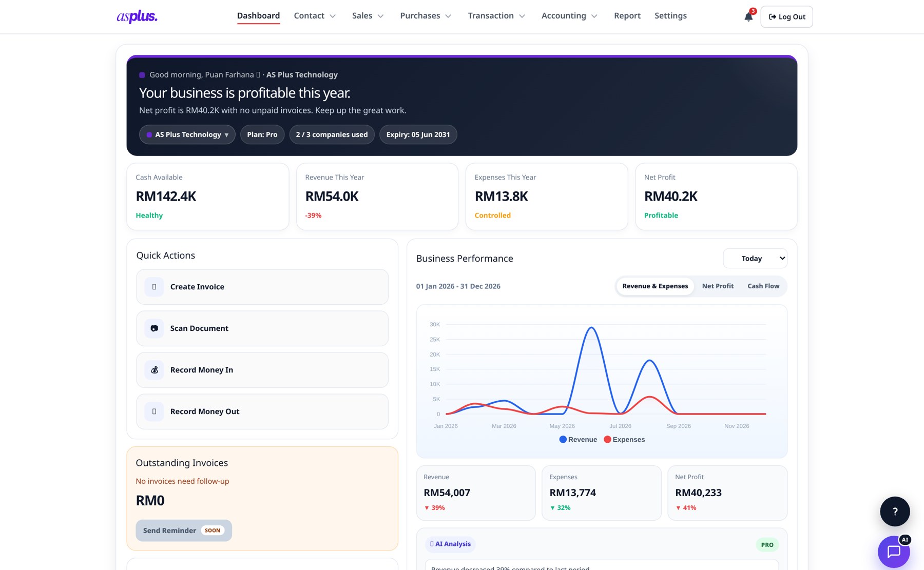Click the RM13,774 expenses value
The width and height of the screenshot is (924, 570).
[x=572, y=493]
